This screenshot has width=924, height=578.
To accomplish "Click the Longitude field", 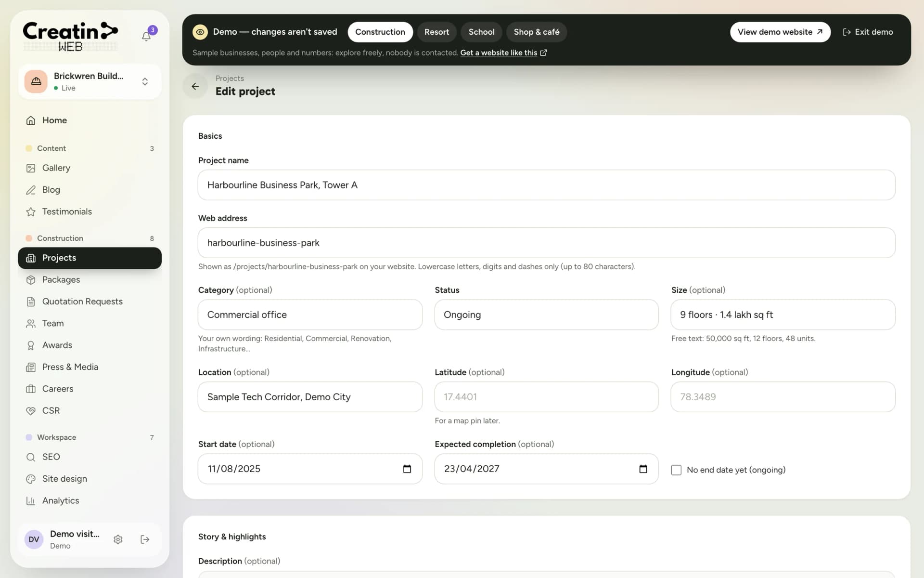I will coord(783,397).
